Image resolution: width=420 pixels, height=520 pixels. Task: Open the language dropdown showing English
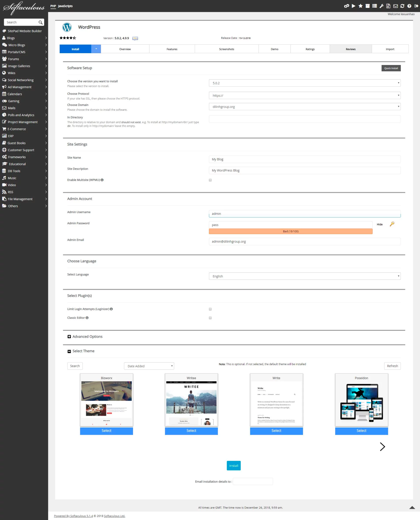(305, 276)
